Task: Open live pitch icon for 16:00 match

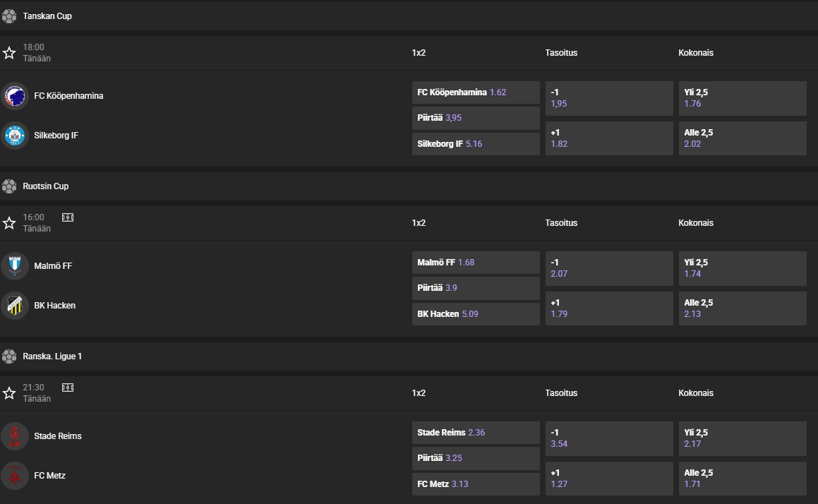Action: [68, 217]
